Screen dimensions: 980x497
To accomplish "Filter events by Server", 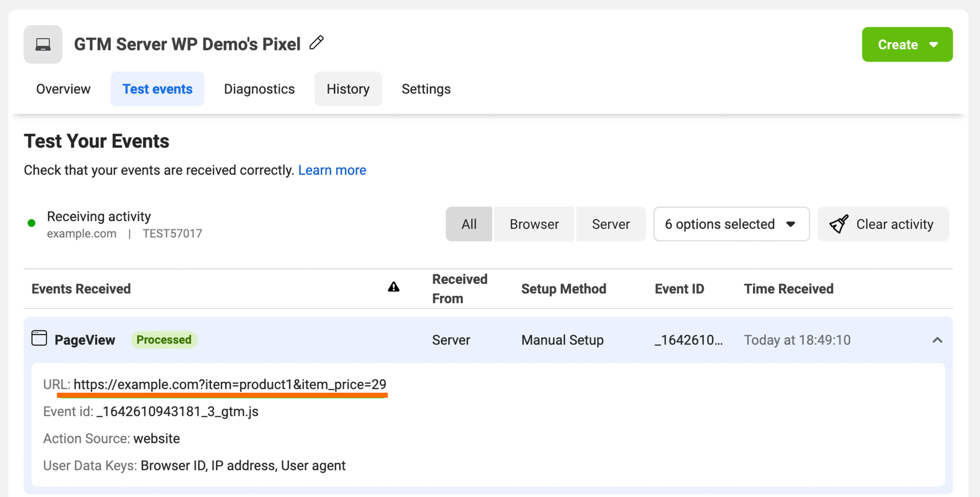I will [611, 224].
